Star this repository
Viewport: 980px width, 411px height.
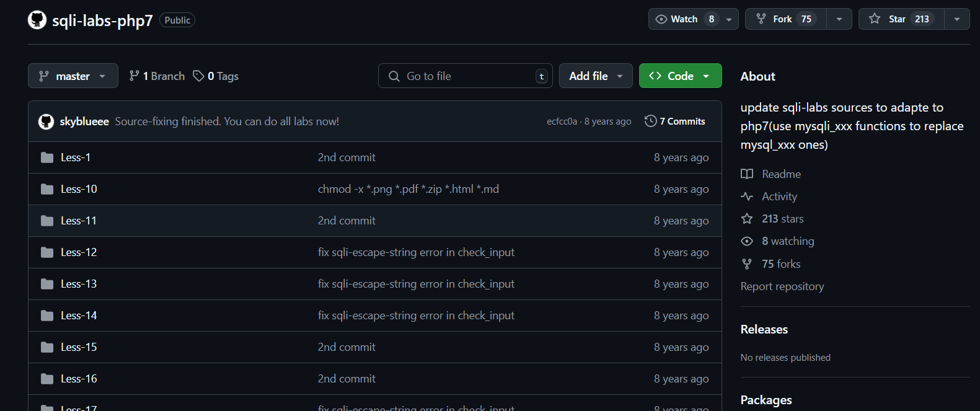(x=901, y=19)
